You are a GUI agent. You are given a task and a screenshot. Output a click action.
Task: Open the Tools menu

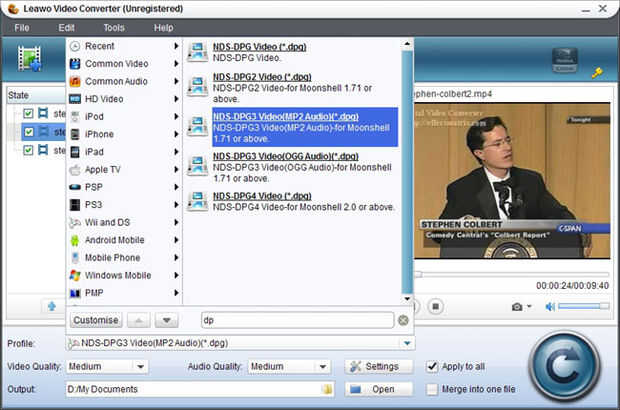pyautogui.click(x=114, y=28)
